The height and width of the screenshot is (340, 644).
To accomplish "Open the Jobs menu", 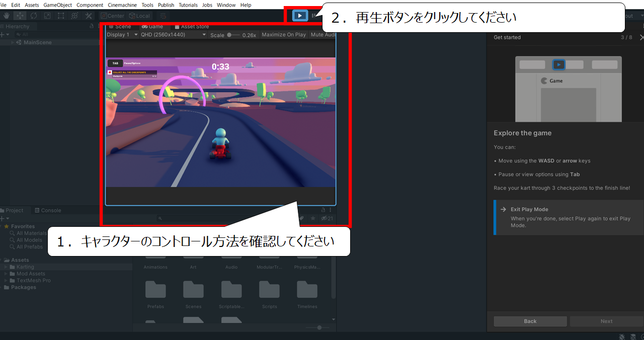I will tap(207, 5).
